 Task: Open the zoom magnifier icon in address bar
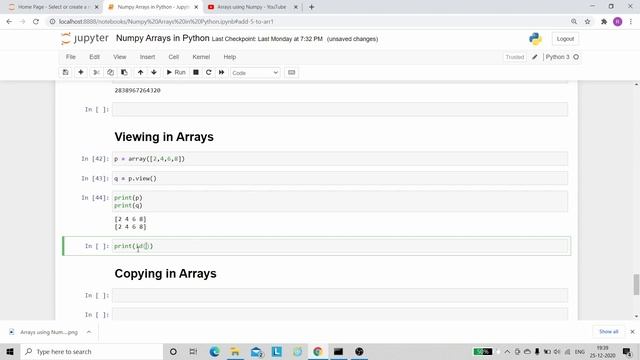tap(574, 22)
